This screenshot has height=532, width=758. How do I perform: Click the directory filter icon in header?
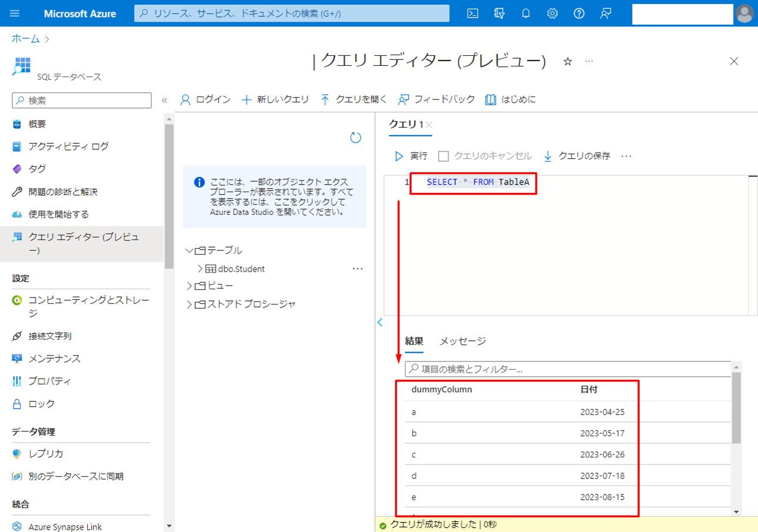point(499,14)
